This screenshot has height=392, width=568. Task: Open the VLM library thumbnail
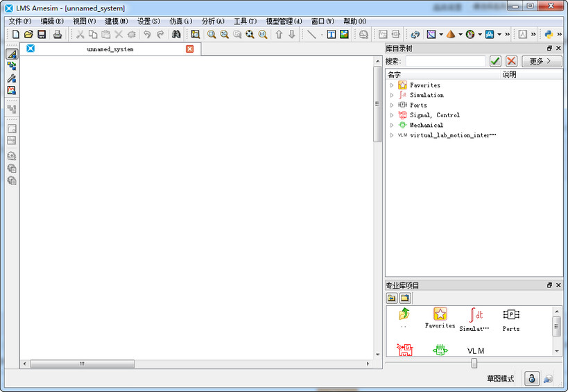click(x=476, y=350)
